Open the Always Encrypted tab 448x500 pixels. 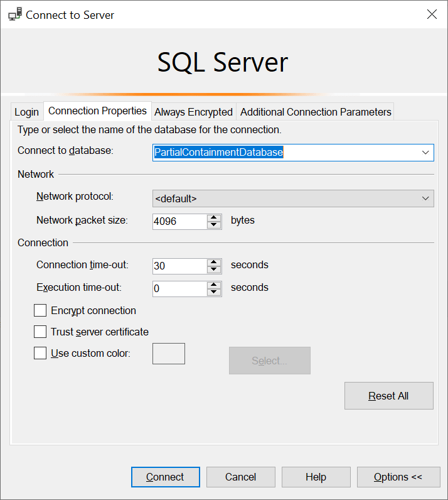[x=193, y=112]
